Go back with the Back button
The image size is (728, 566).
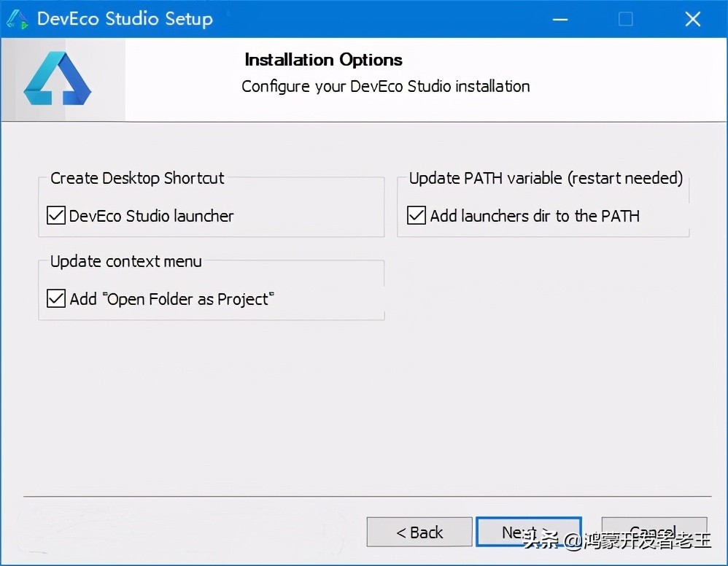[x=419, y=532]
